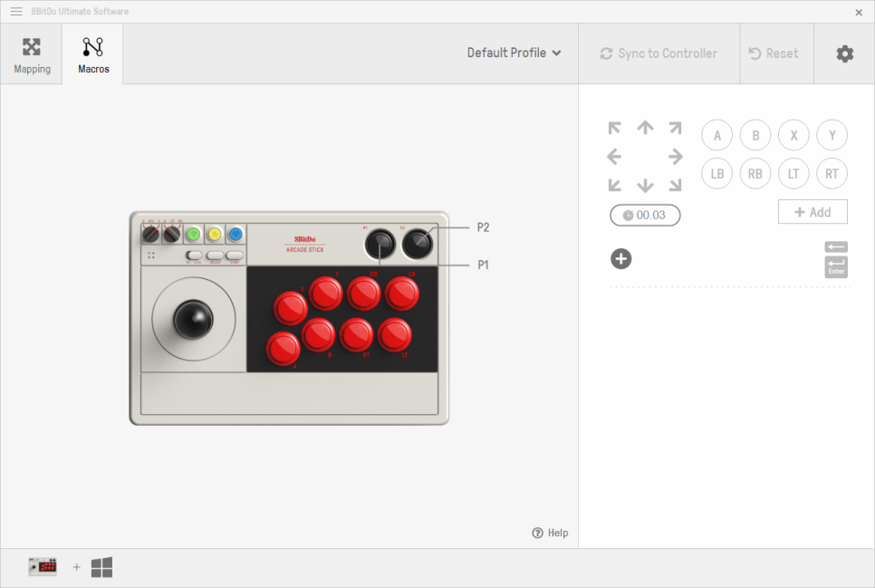The image size is (875, 588).
Task: Add the up arrow direction
Action: 645,128
